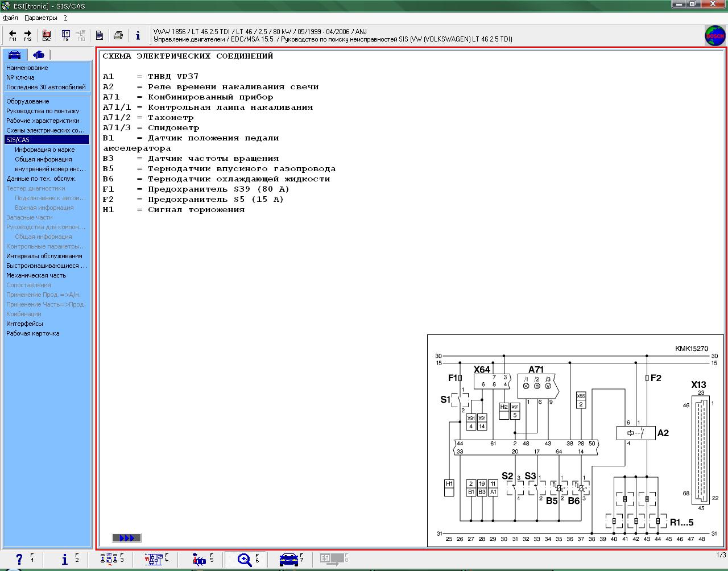Open Интервалы обслуживания
This screenshot has width=728, height=571.
44,256
